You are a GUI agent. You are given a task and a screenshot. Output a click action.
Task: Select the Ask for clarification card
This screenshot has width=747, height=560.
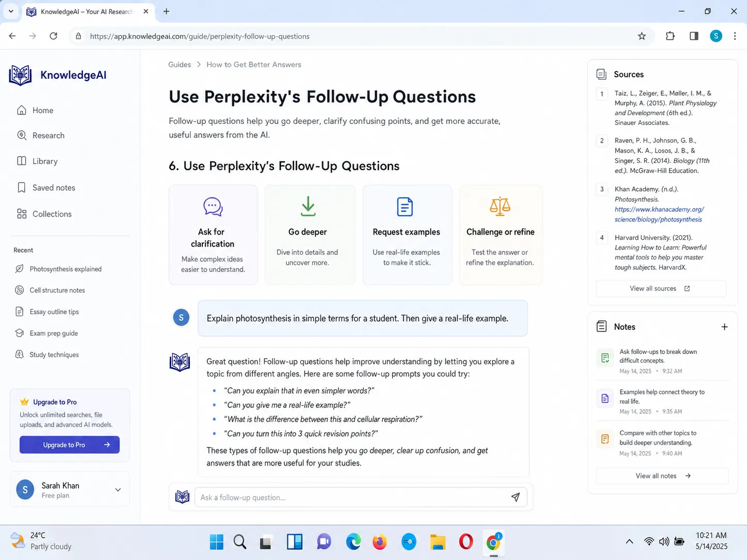[x=213, y=235]
